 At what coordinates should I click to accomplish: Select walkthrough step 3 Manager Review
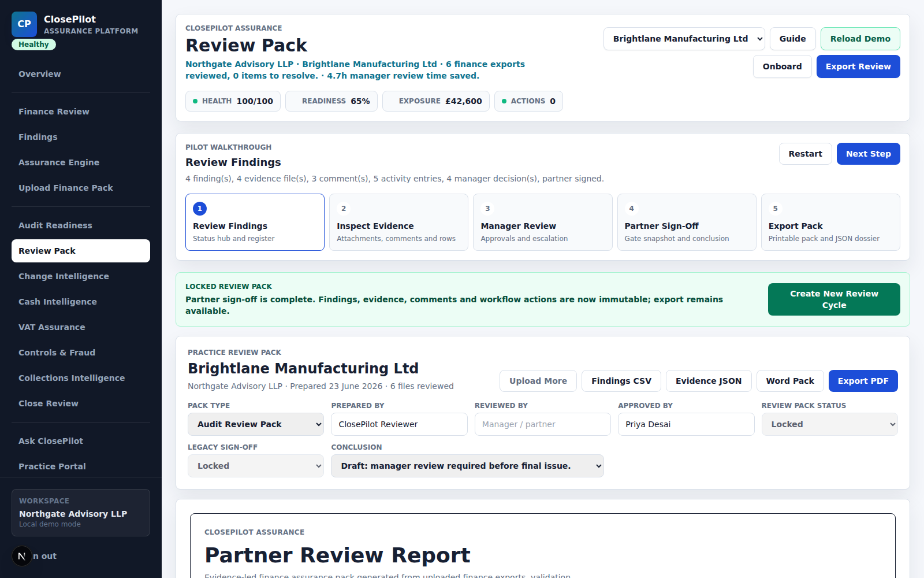pos(542,222)
